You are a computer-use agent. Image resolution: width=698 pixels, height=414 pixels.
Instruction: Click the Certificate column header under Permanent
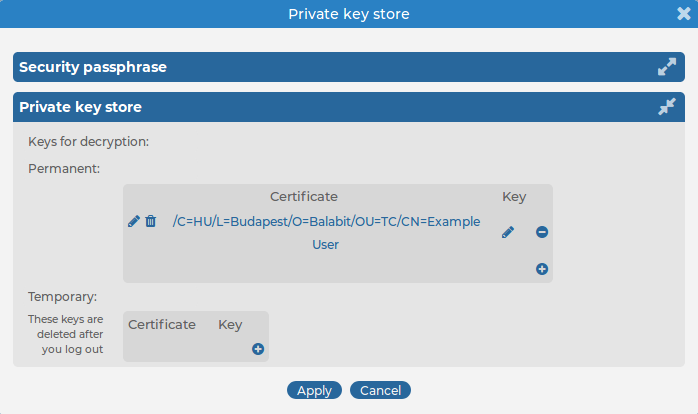304,196
